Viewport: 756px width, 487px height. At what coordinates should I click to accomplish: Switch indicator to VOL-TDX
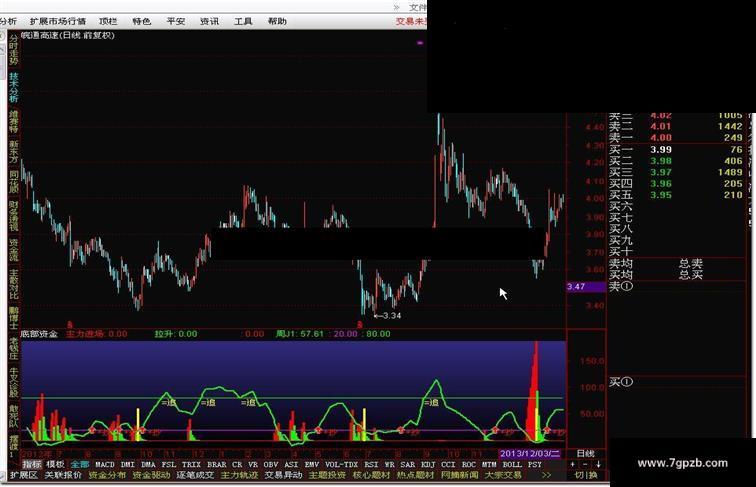341,464
